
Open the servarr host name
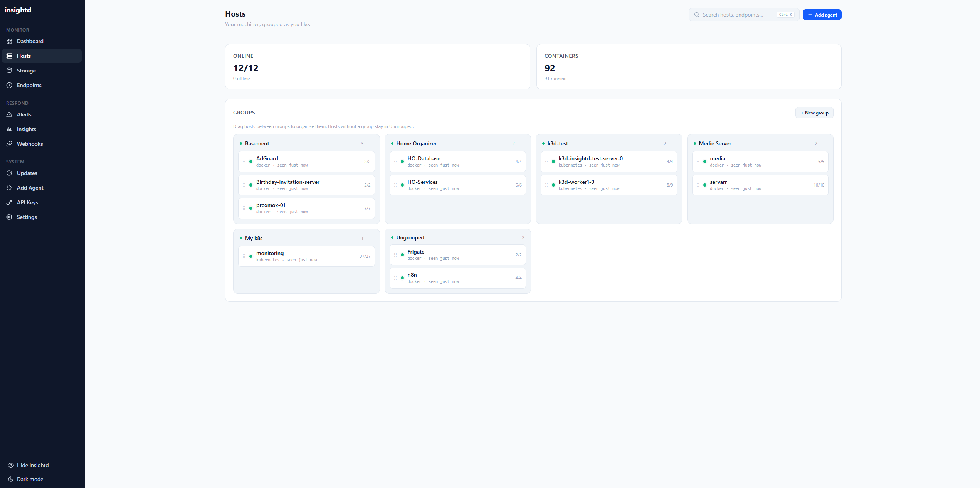(x=718, y=182)
